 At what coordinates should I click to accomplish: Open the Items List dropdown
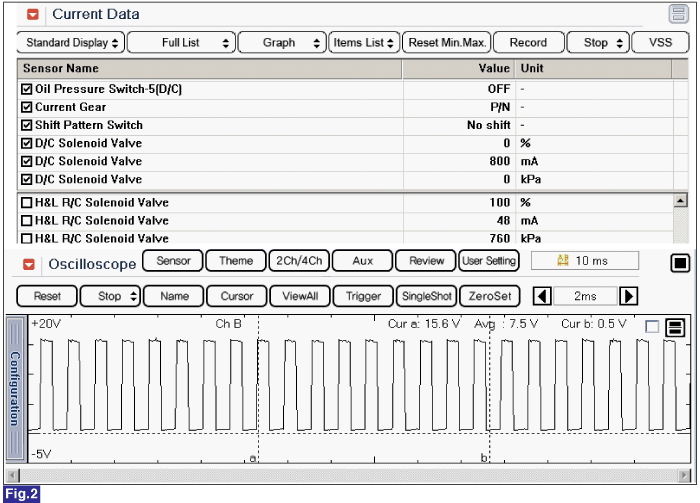[364, 42]
